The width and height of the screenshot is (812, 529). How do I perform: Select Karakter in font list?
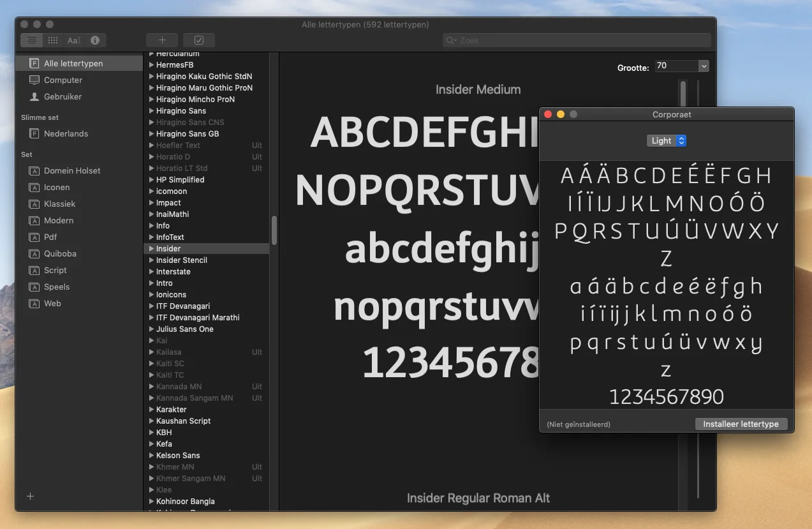(206, 410)
